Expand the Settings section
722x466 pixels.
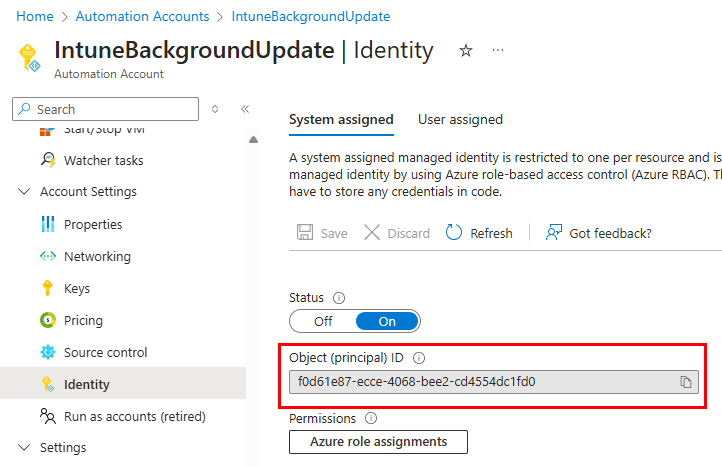click(24, 447)
